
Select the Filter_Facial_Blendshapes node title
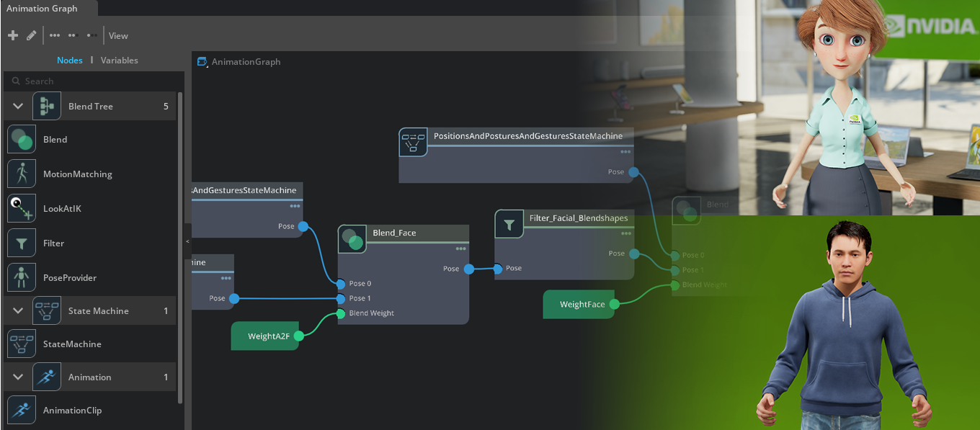[x=579, y=218]
